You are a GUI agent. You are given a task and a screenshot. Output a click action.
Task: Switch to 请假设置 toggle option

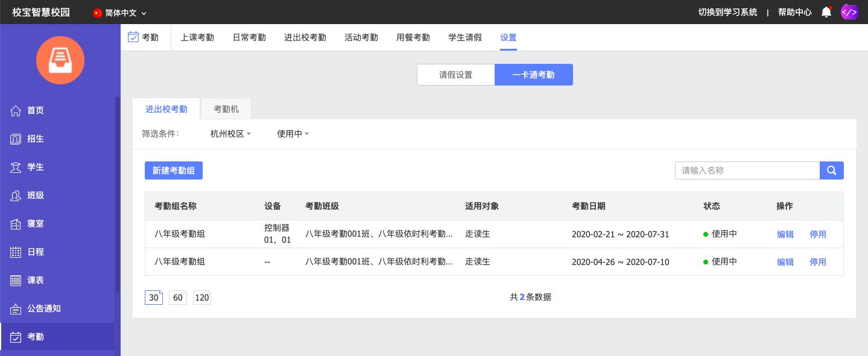coord(455,75)
